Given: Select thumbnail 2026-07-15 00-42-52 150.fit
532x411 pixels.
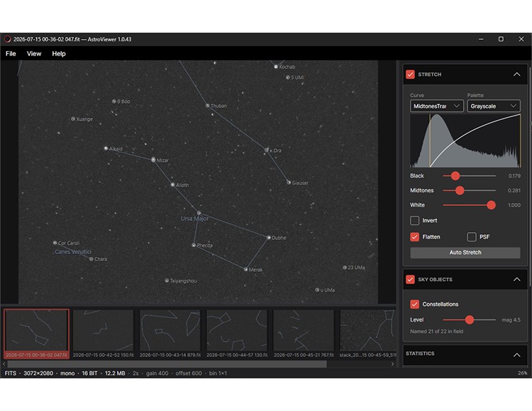Looking at the screenshot, I should tap(103, 334).
